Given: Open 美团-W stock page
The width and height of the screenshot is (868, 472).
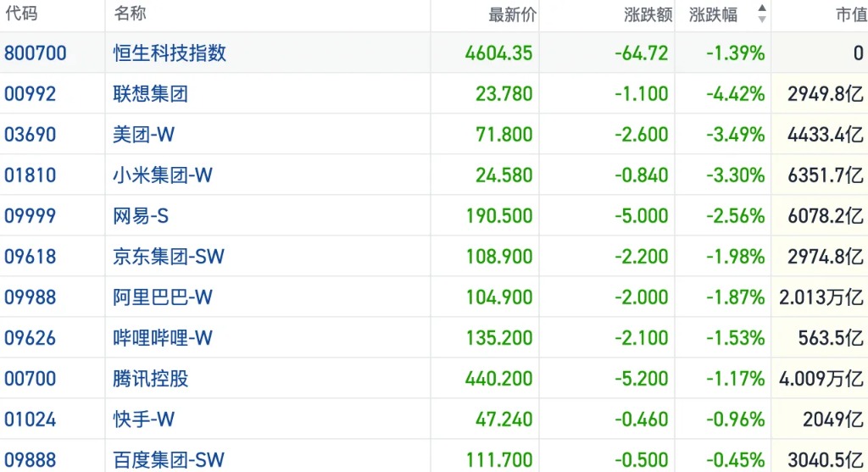Looking at the screenshot, I should pos(144,135).
